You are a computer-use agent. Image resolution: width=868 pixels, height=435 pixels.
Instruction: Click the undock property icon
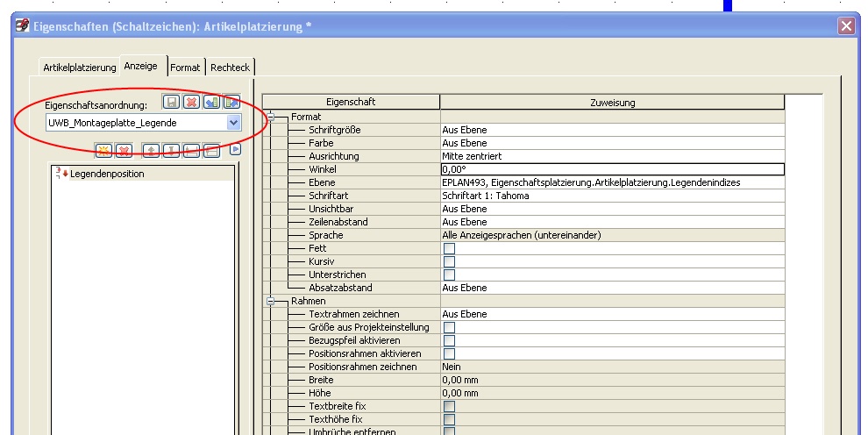click(x=211, y=151)
